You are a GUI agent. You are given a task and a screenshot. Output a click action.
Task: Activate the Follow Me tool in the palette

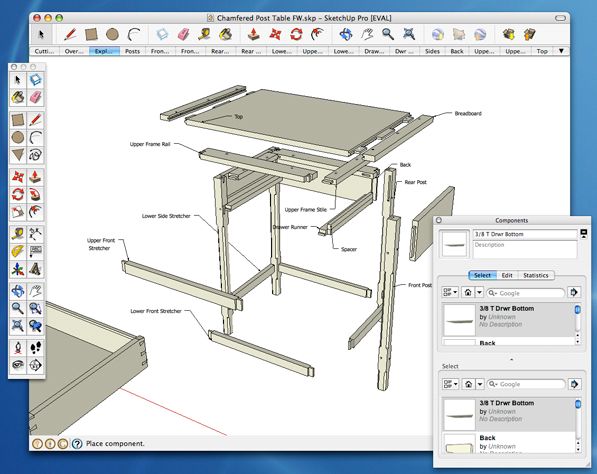[x=35, y=195]
